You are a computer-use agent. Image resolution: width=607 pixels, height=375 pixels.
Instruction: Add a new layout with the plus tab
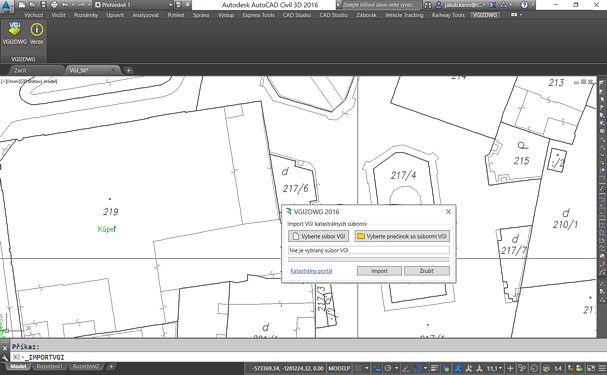(x=111, y=366)
